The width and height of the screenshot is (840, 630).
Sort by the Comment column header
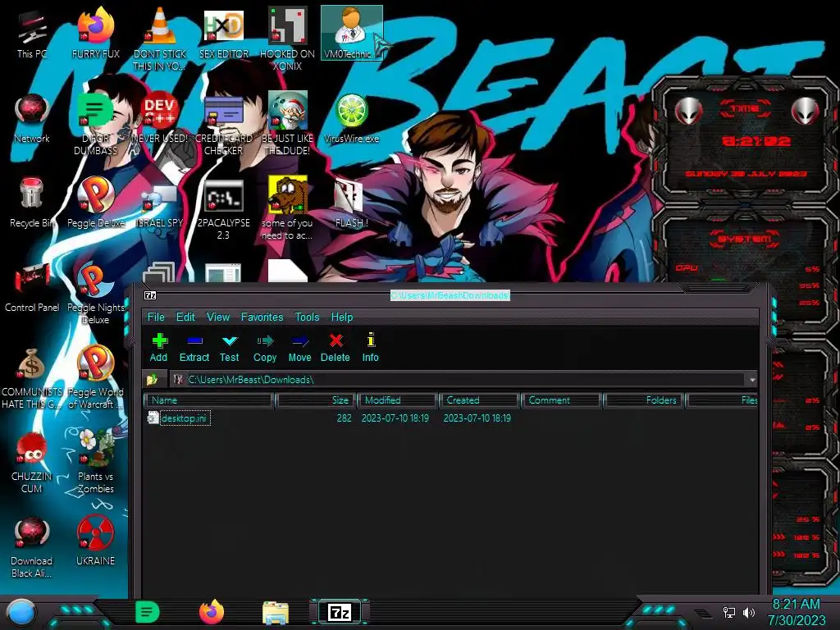click(561, 400)
